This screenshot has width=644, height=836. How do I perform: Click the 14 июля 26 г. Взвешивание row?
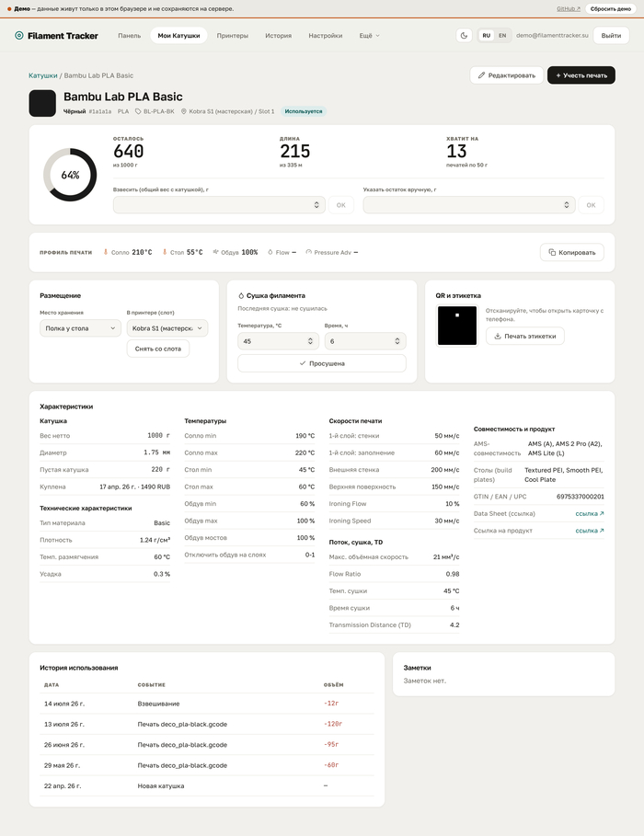tap(207, 704)
